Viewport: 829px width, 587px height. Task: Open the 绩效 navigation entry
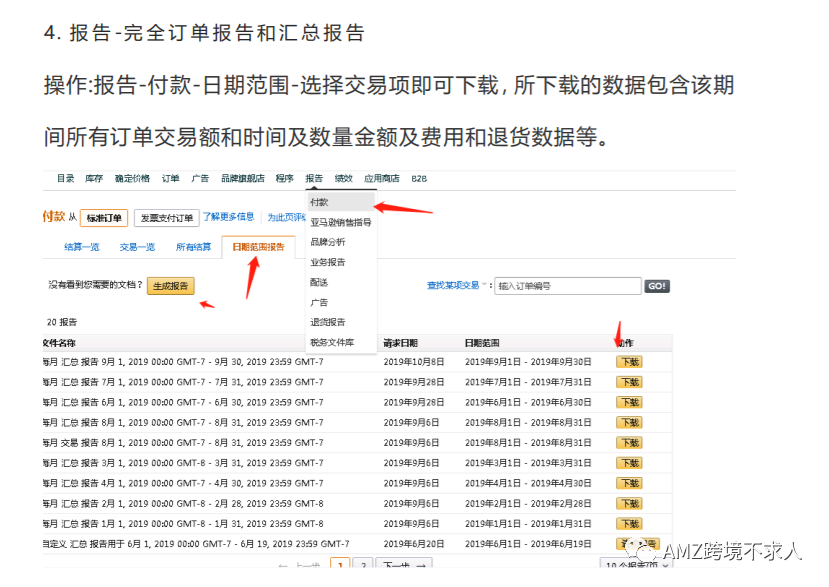pyautogui.click(x=343, y=178)
